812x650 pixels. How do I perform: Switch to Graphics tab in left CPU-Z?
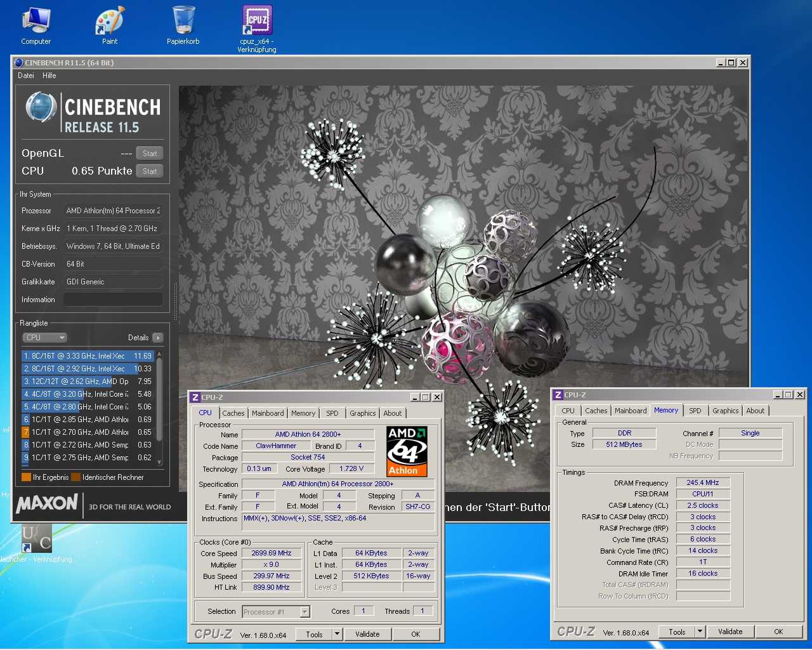point(363,413)
